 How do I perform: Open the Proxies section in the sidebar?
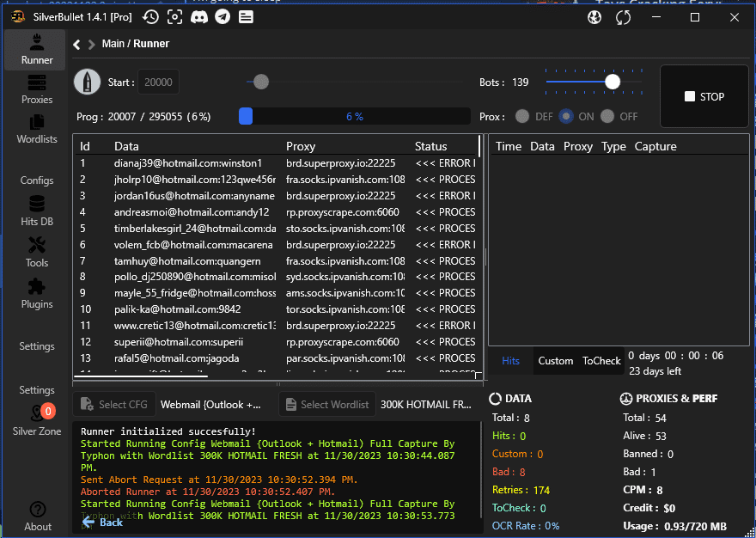tap(37, 89)
